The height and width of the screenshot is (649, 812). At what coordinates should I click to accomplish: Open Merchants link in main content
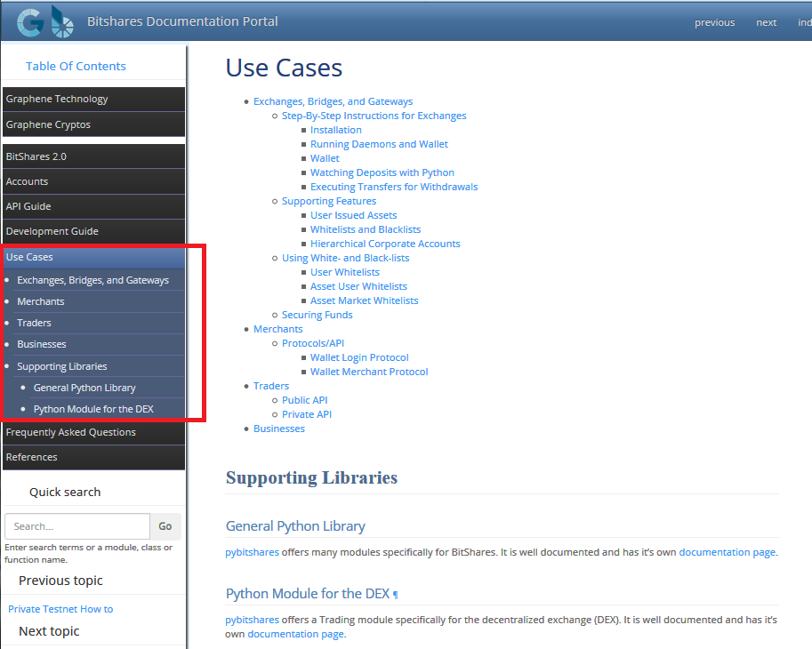coord(278,329)
